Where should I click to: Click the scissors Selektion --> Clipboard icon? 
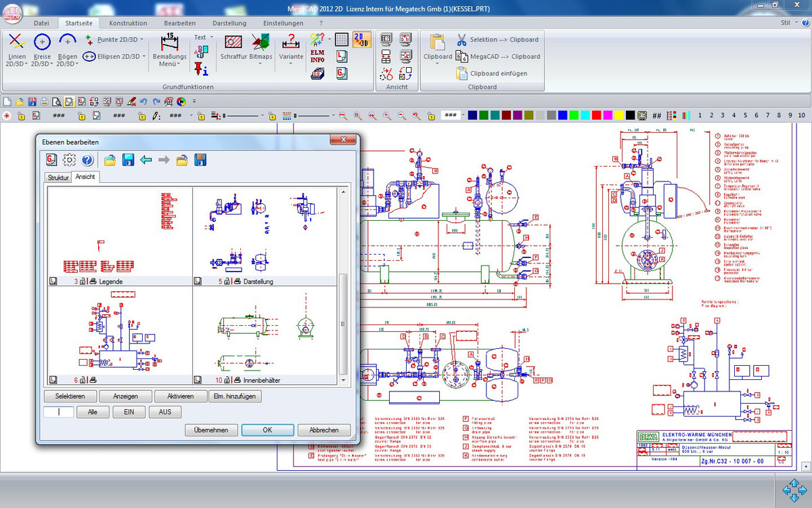pyautogui.click(x=461, y=39)
